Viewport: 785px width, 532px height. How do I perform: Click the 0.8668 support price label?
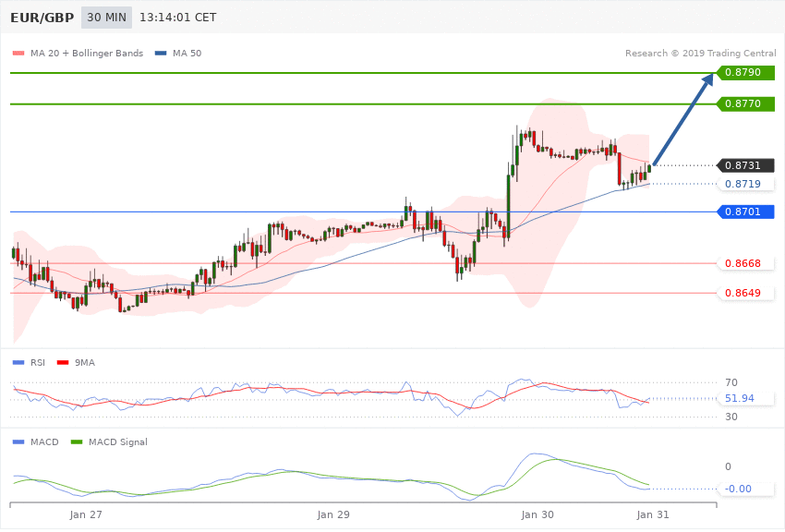[746, 263]
